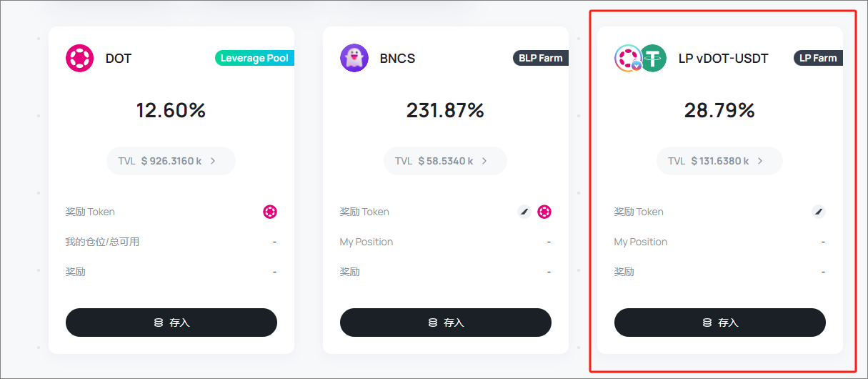Click the DOT token logo icon
Viewport: 868px width, 379px height.
click(80, 58)
